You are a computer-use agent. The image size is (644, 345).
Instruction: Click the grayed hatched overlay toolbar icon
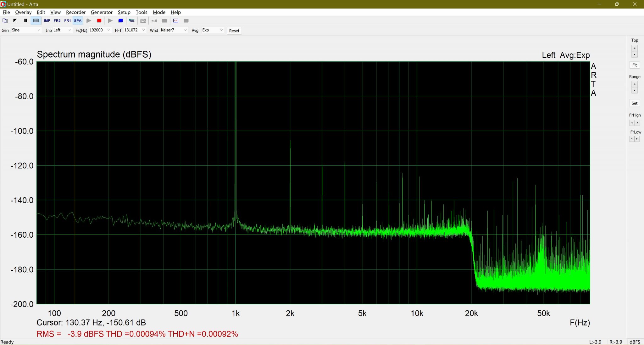tap(143, 21)
